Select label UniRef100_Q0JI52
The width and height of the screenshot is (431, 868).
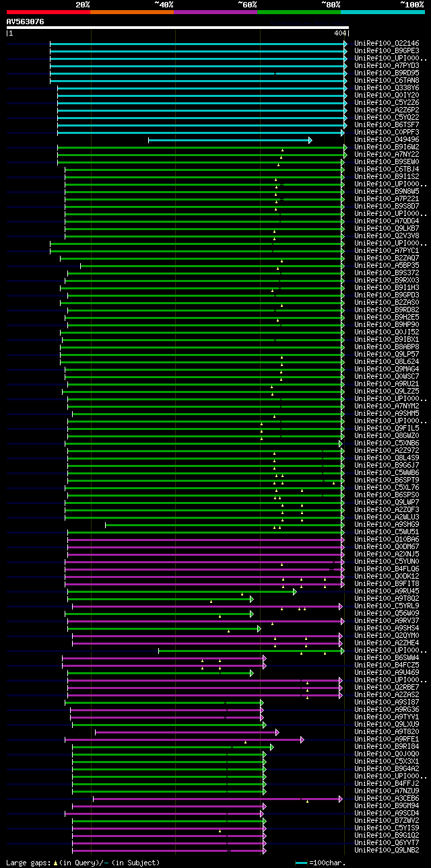[x=387, y=332]
